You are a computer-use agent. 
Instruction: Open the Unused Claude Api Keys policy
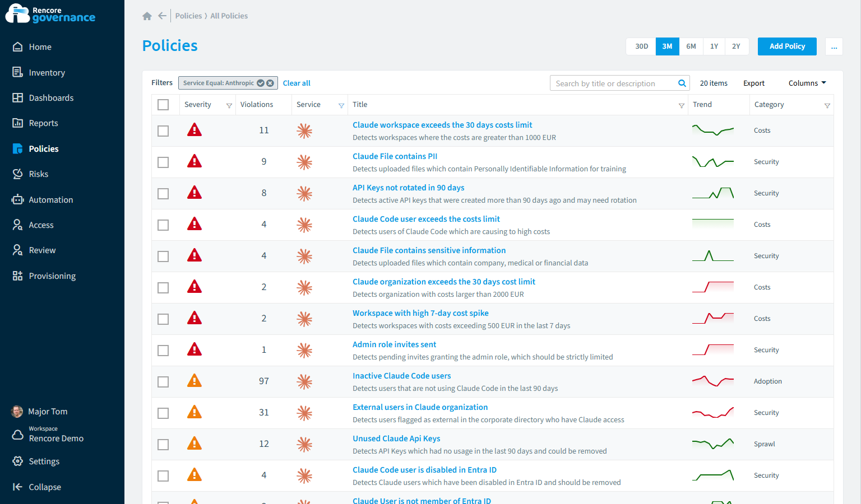coord(396,438)
